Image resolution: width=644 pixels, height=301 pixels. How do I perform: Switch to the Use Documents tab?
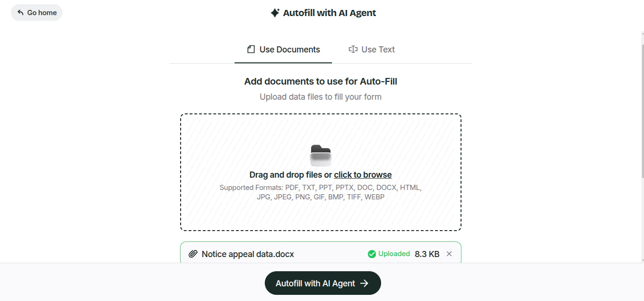pos(283,49)
